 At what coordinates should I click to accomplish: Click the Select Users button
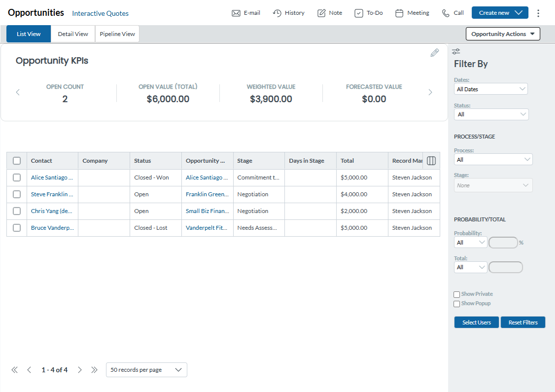point(477,322)
